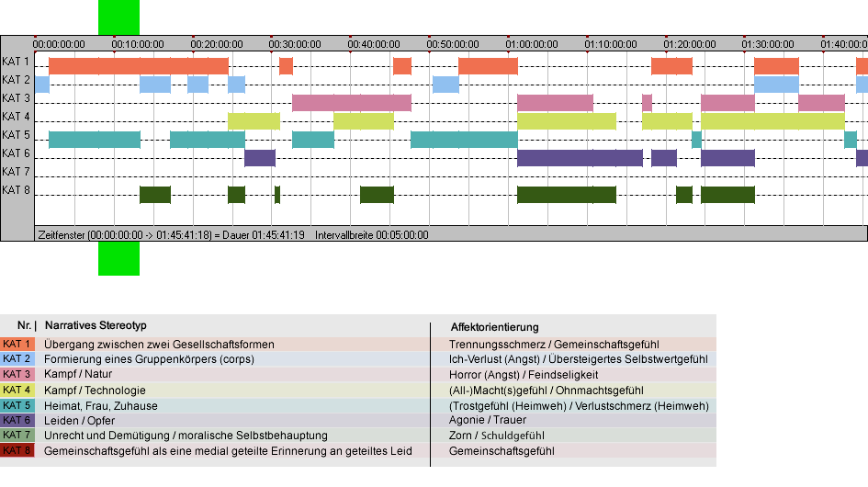The image size is (868, 487).
Task: Click the 01:30:00:00 time ruler label
Action: click(x=768, y=44)
